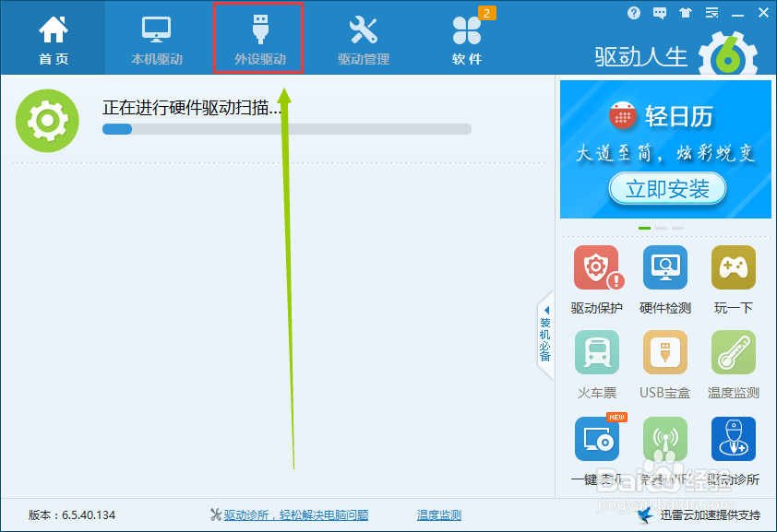This screenshot has width=777, height=532.
Task: Open 一键装机 icon with NEW badge
Action: (x=597, y=439)
